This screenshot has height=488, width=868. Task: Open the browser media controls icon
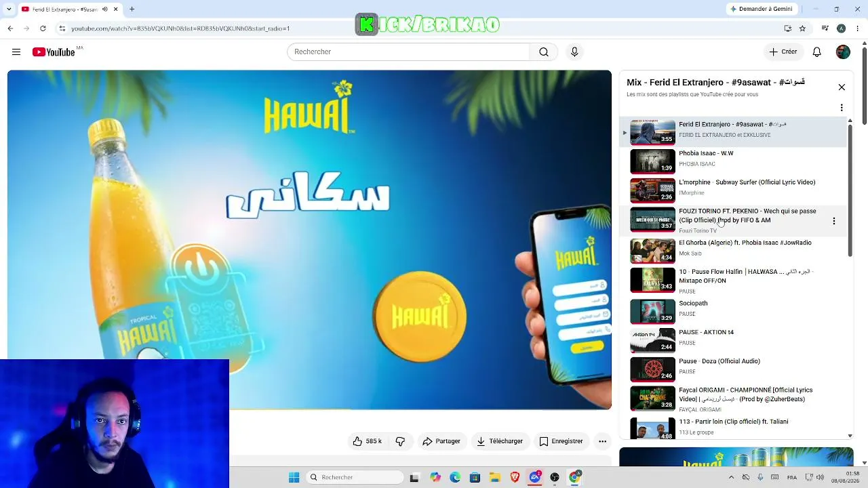[825, 28]
